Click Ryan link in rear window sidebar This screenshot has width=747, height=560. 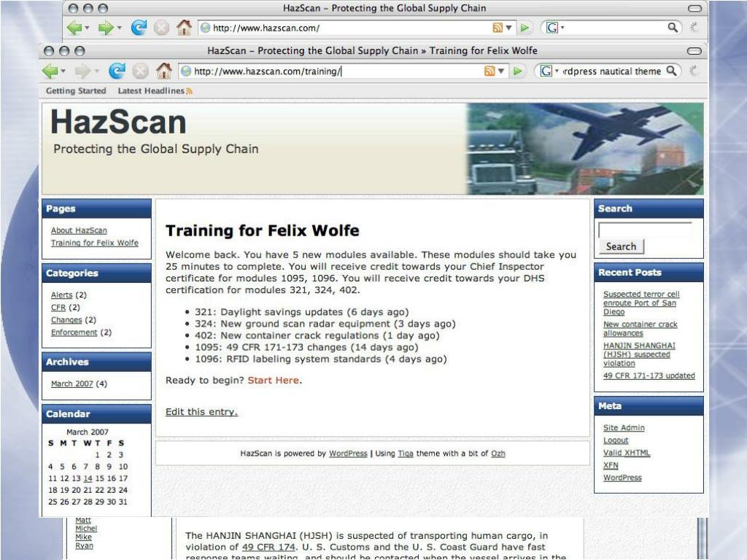[x=84, y=545]
